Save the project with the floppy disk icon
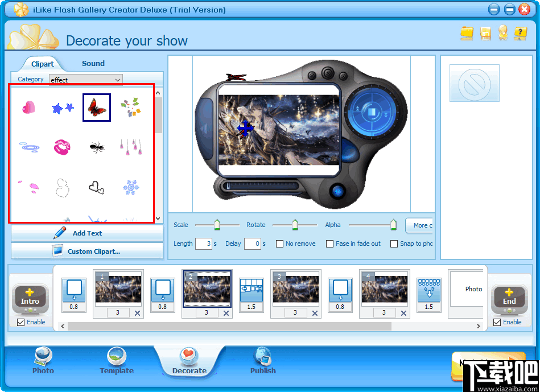 pyautogui.click(x=485, y=34)
